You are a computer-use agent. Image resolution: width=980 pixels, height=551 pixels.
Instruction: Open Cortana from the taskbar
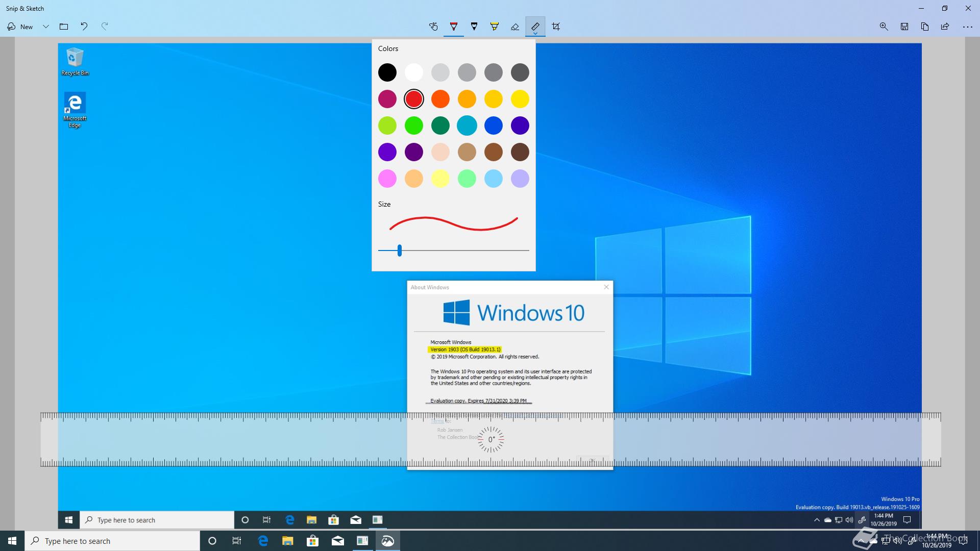click(x=212, y=541)
